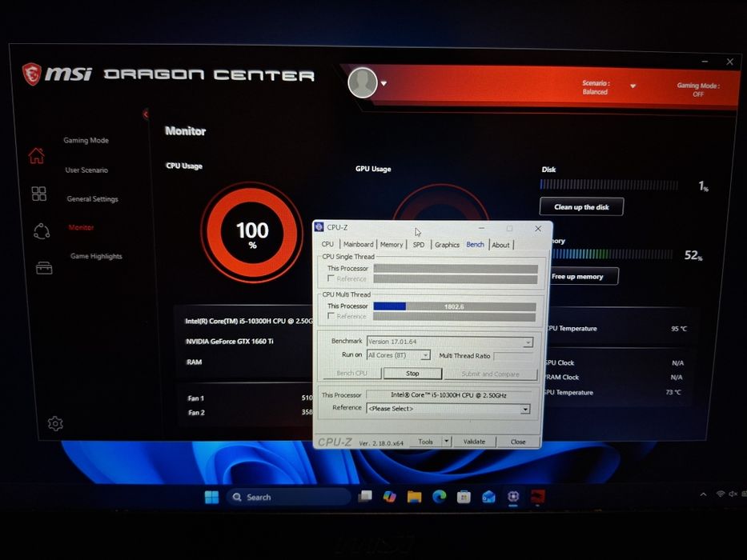
Task: Click the user profile avatar
Action: (x=363, y=83)
